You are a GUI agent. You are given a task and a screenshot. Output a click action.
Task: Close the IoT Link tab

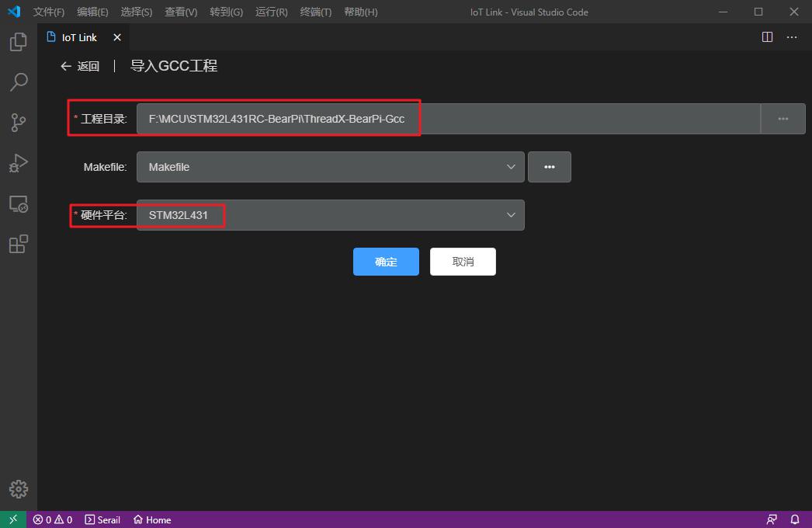coord(117,37)
